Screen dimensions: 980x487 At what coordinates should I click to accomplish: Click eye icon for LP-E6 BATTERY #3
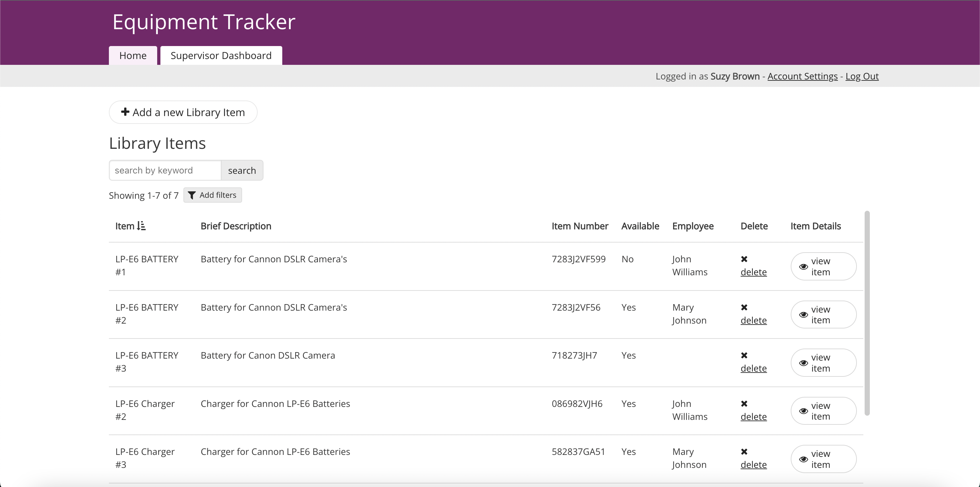tap(803, 363)
